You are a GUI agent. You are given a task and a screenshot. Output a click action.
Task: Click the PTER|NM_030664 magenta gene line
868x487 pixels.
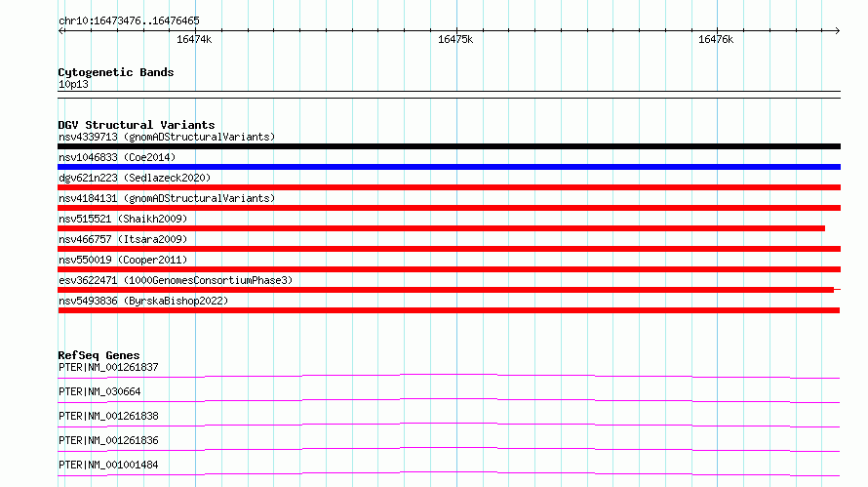[449, 400]
